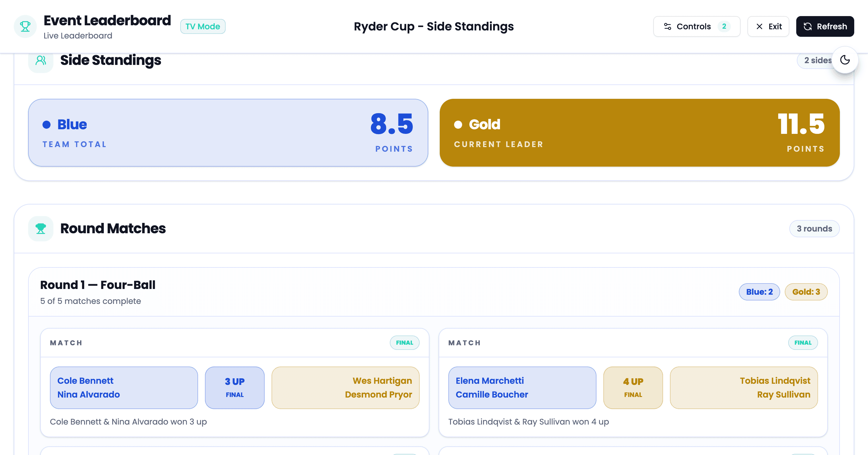Screen dimensions: 868x455
Task: Click the 'Blue: 2' round score pill
Action: tap(759, 292)
